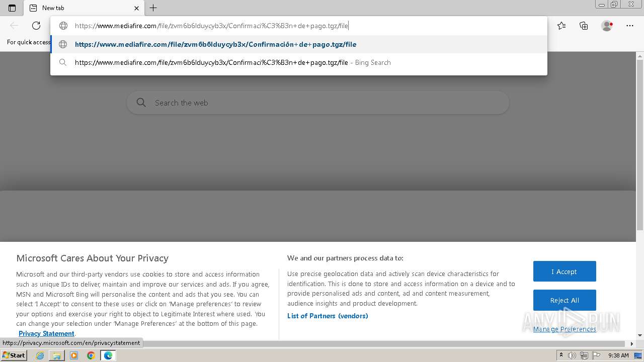644x362 pixels.
Task: Open the tab actions menu icon
Action: tap(12, 8)
